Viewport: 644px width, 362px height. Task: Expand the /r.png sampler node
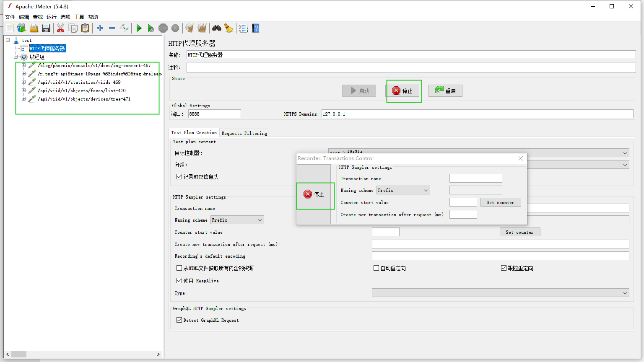(x=23, y=74)
